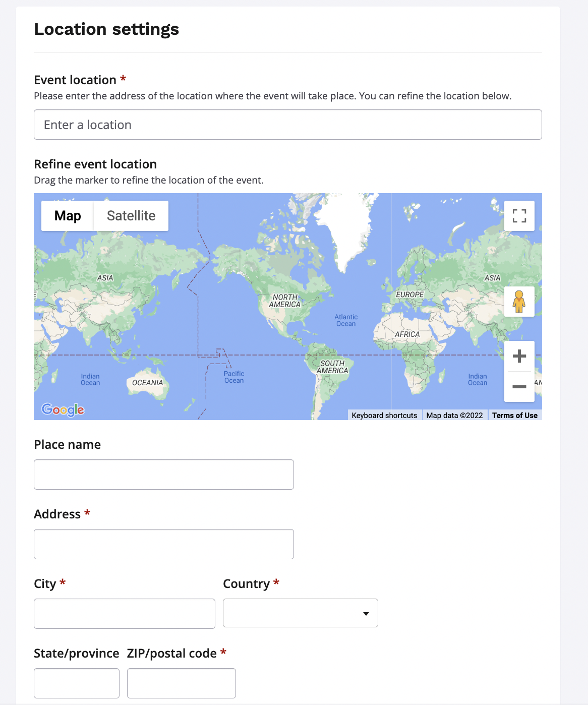Click into the Address text field

coord(163,544)
